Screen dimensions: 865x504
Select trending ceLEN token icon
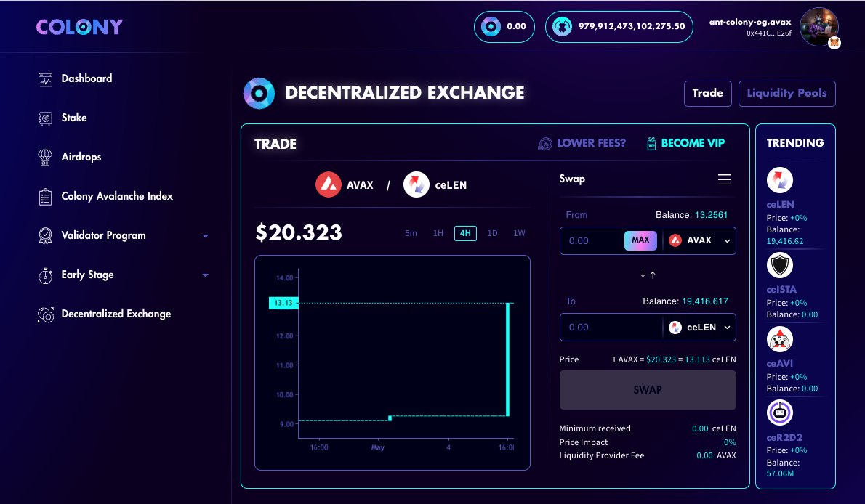(780, 180)
